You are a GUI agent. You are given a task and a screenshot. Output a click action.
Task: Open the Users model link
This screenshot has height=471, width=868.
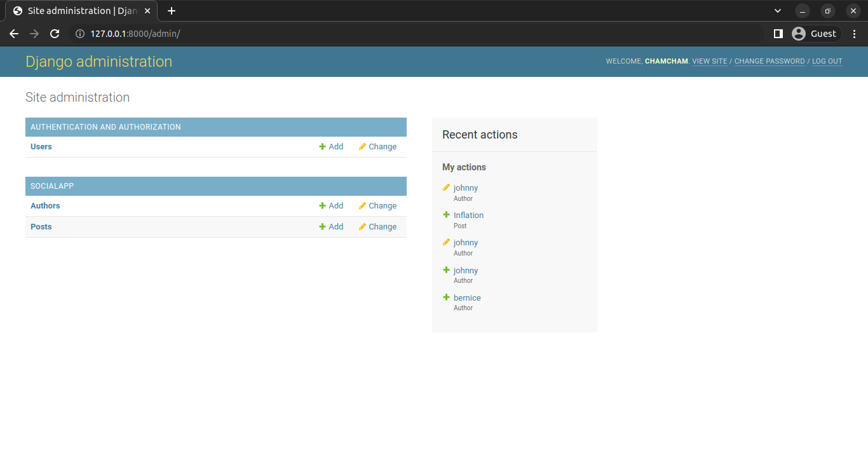41,147
